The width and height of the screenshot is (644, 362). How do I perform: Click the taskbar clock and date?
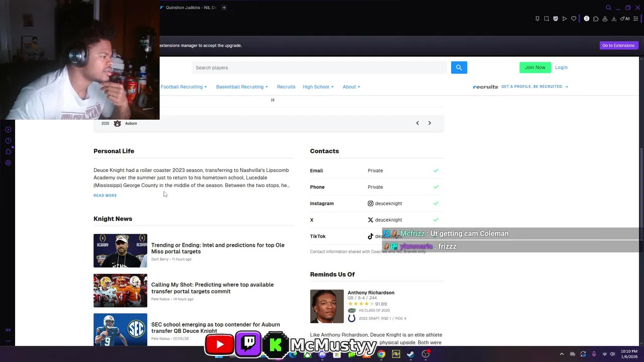(x=629, y=354)
